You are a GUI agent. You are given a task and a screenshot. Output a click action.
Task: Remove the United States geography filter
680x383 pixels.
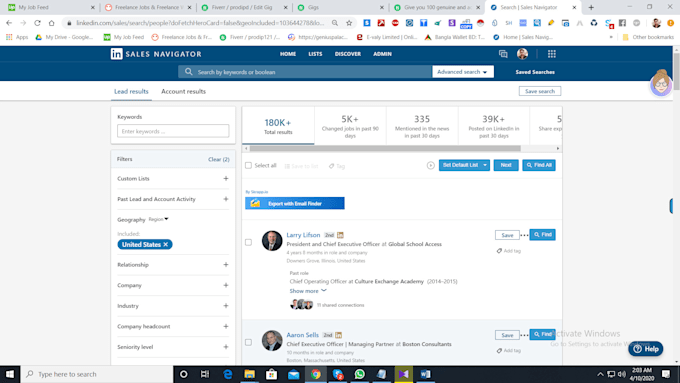tap(166, 245)
